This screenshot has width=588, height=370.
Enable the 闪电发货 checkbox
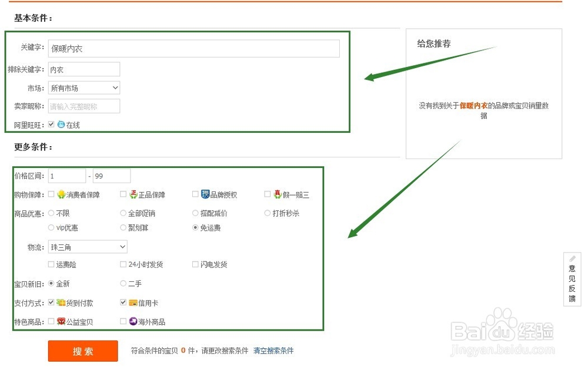[x=194, y=265]
